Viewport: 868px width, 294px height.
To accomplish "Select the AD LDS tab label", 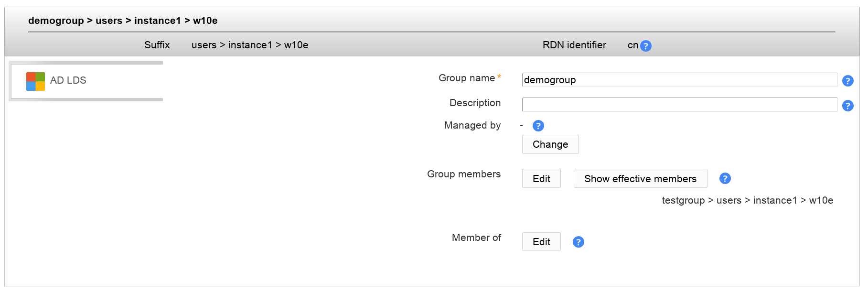I will (68, 80).
